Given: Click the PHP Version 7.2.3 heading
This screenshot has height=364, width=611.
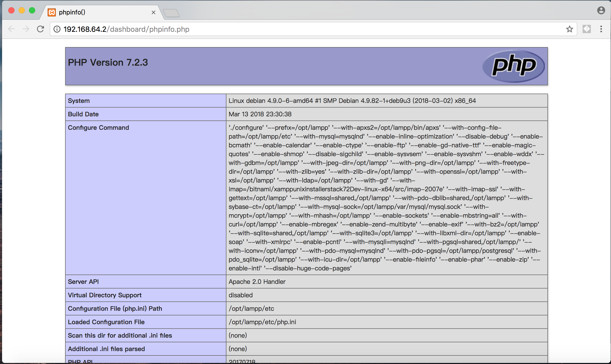Looking at the screenshot, I should [108, 62].
